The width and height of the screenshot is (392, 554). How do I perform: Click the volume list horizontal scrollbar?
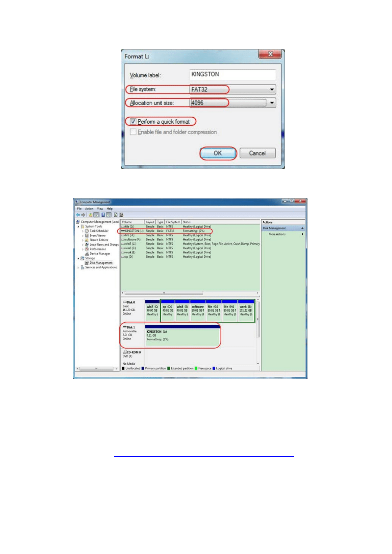tap(164, 293)
